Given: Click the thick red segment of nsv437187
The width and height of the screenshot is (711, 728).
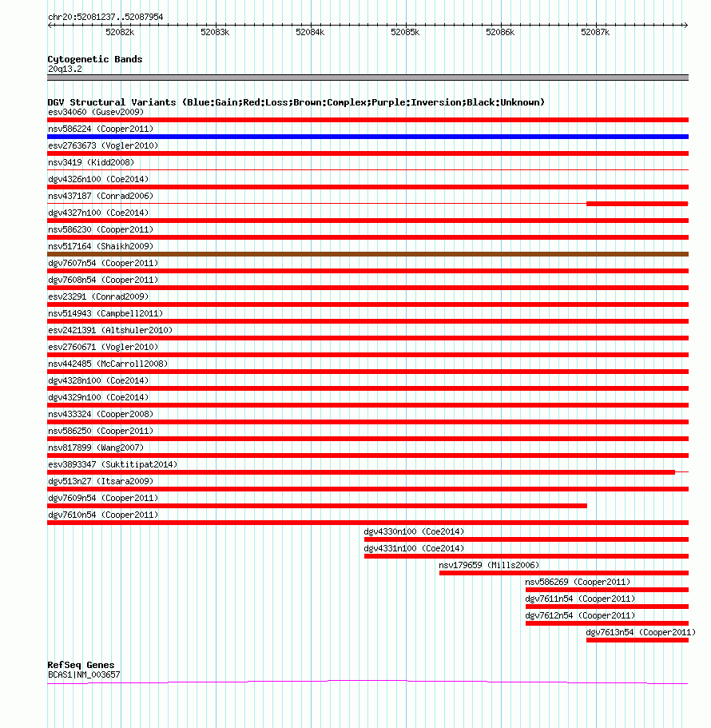Looking at the screenshot, I should point(637,203).
